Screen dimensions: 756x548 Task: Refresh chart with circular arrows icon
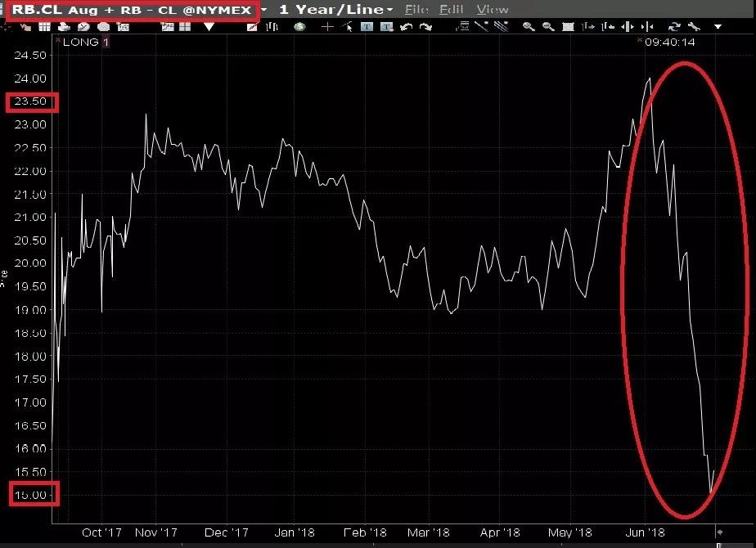tap(674, 26)
